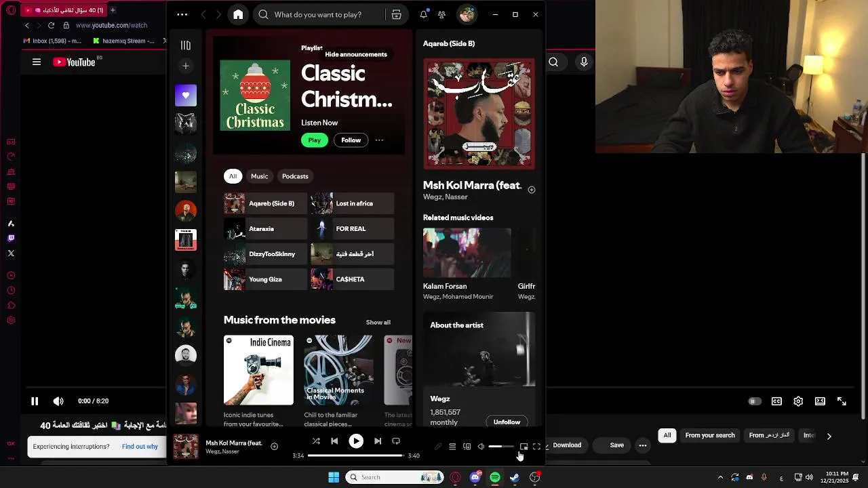868x488 pixels.
Task: Open Discord from the taskbar
Action: pos(475,477)
